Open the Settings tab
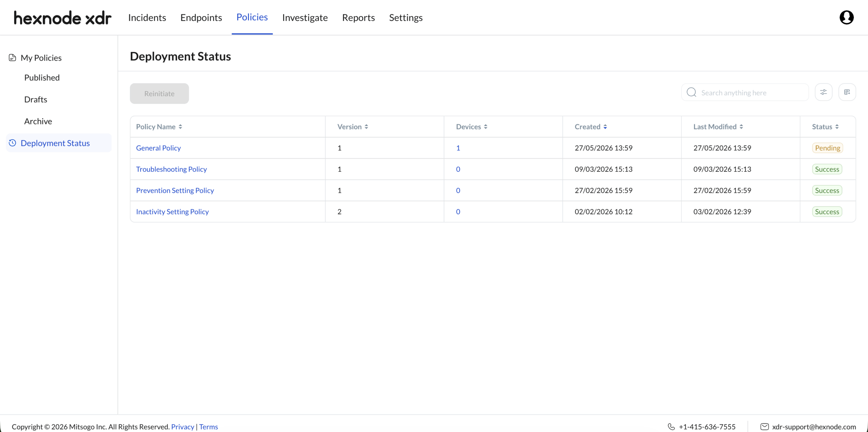The width and height of the screenshot is (868, 432). coord(406,18)
